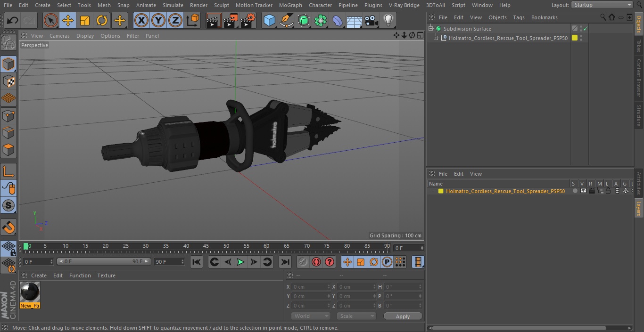The image size is (644, 332).
Task: Open the File menu in main menu bar
Action: 8,5
